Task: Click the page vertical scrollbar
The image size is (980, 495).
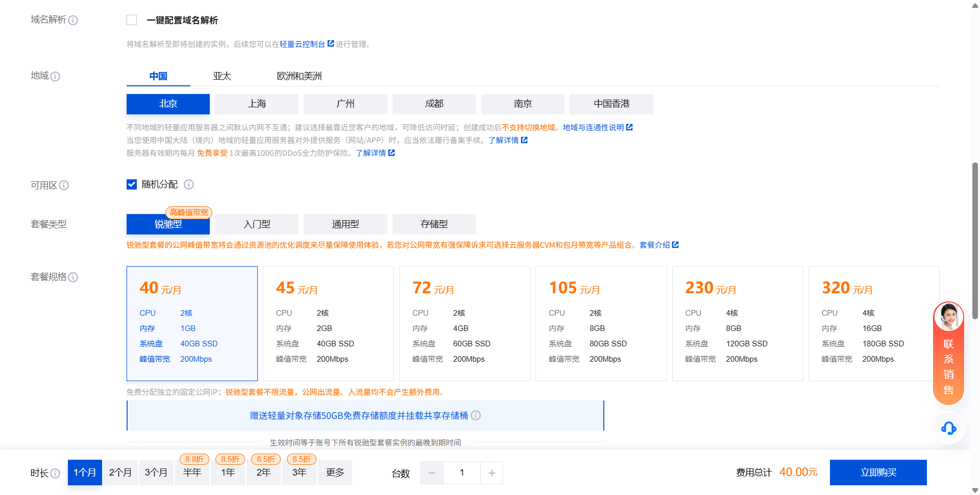Action: (x=975, y=240)
